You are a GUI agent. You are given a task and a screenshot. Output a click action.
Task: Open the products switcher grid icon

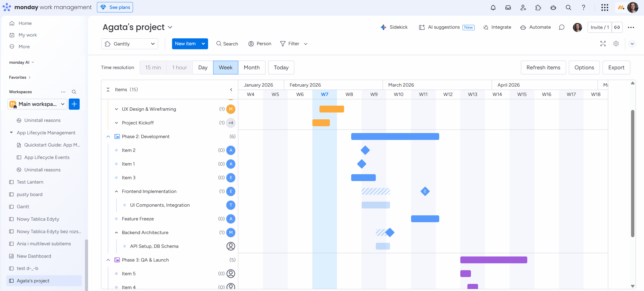click(605, 7)
